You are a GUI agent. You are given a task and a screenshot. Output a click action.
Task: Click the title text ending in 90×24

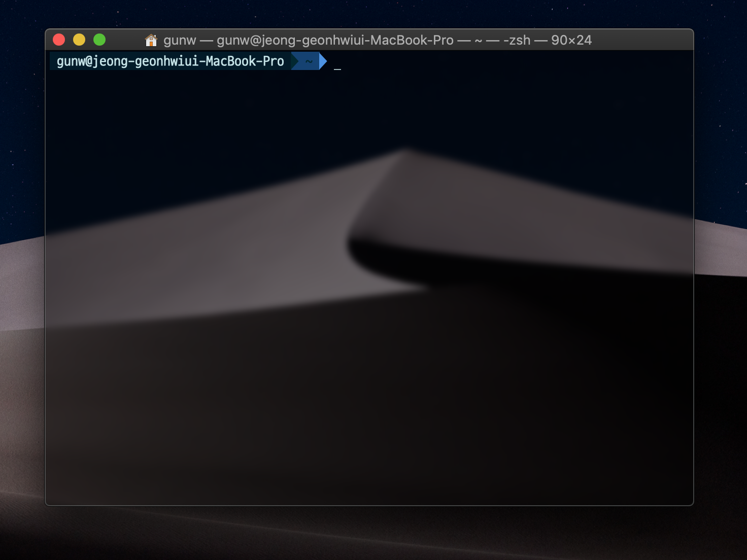[378, 40]
